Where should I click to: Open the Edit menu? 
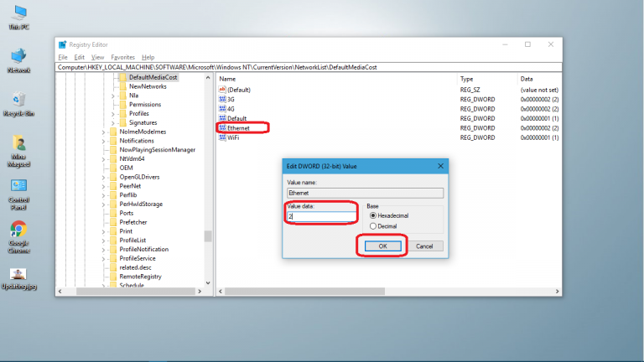79,57
